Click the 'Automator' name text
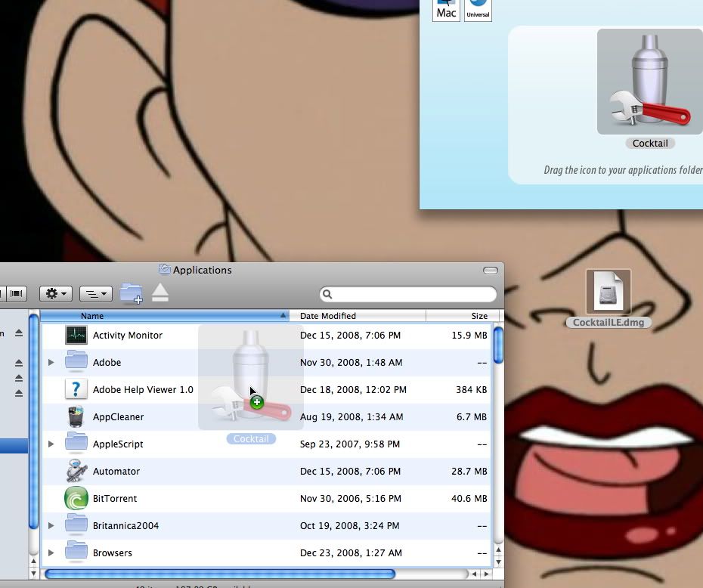703x588 pixels. click(116, 471)
